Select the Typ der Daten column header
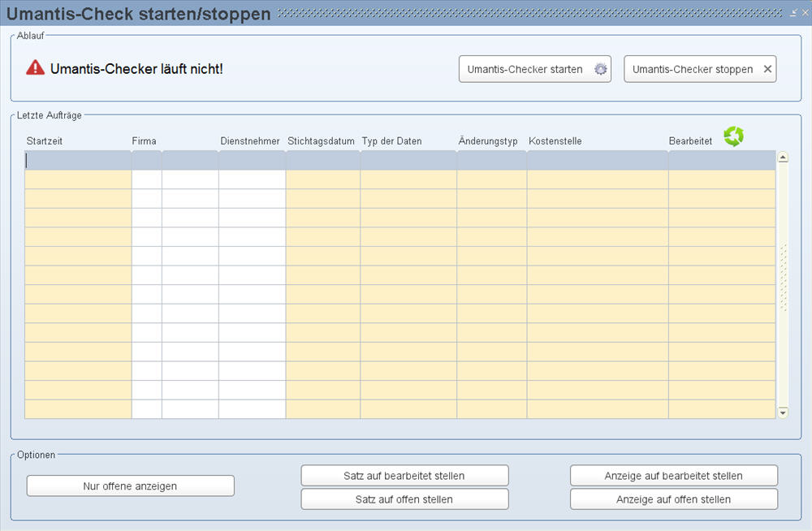 (x=392, y=141)
